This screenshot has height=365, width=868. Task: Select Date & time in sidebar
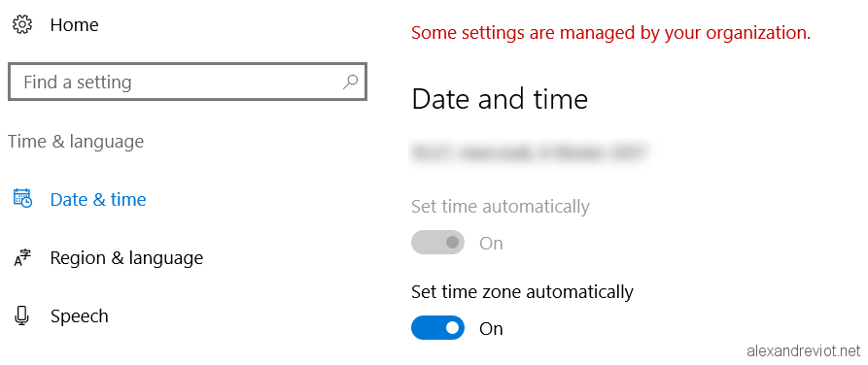point(98,199)
